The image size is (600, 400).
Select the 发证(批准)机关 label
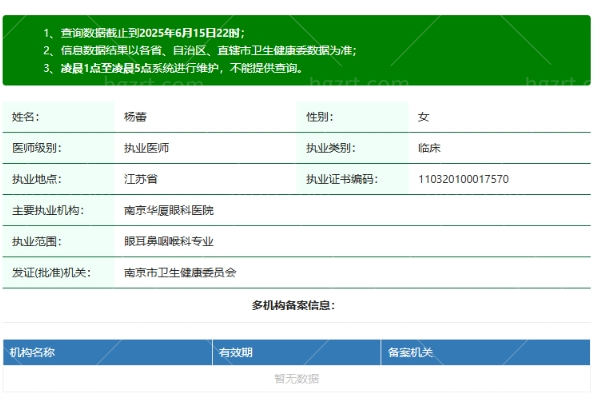pos(51,272)
